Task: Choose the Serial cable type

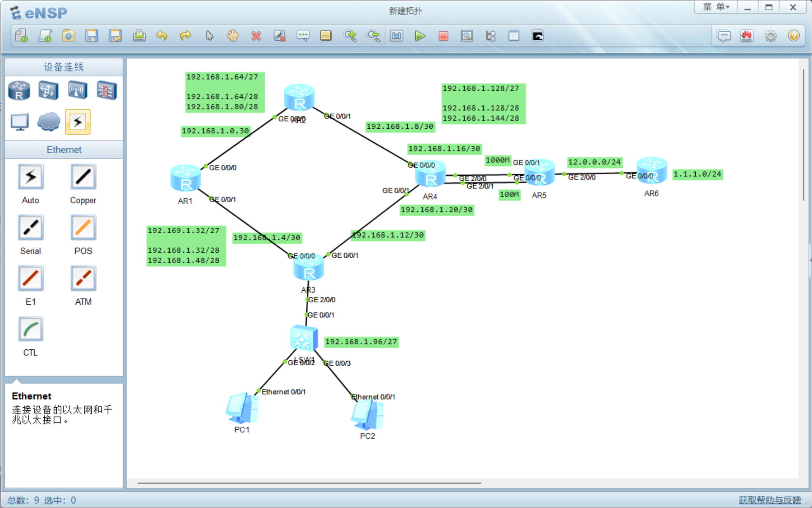Action: 30,228
